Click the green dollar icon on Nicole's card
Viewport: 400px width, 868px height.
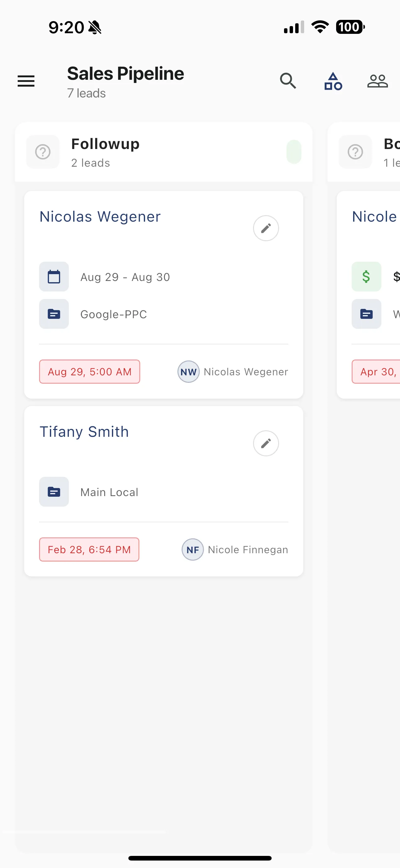366,277
